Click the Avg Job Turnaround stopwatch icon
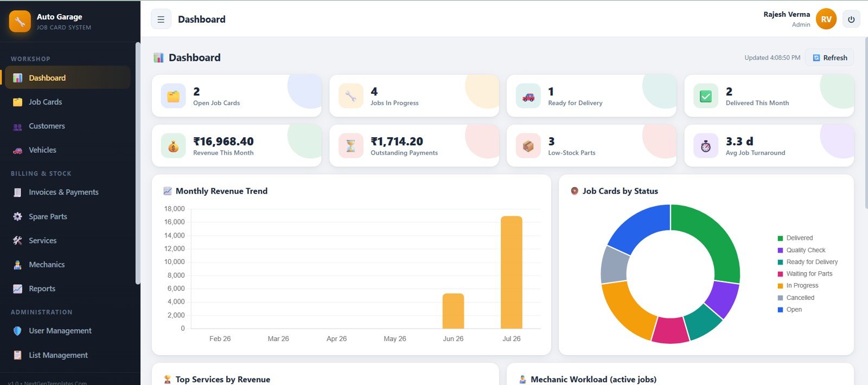The height and width of the screenshot is (385, 868). (706, 146)
